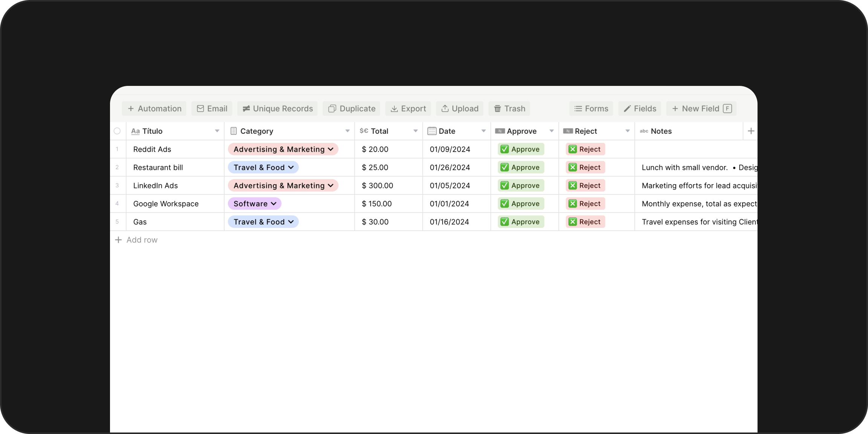This screenshot has height=434, width=868.
Task: Reject the Gas expense
Action: (x=585, y=222)
